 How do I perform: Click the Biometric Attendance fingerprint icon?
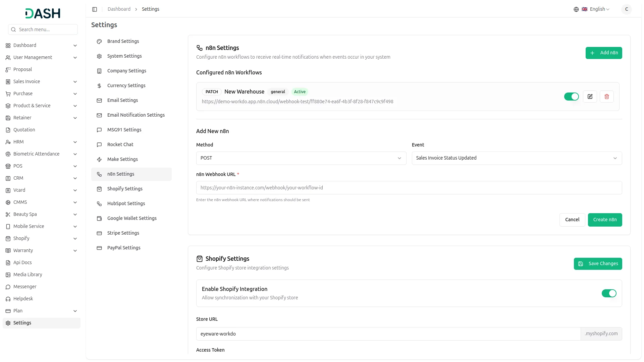pos(8,154)
